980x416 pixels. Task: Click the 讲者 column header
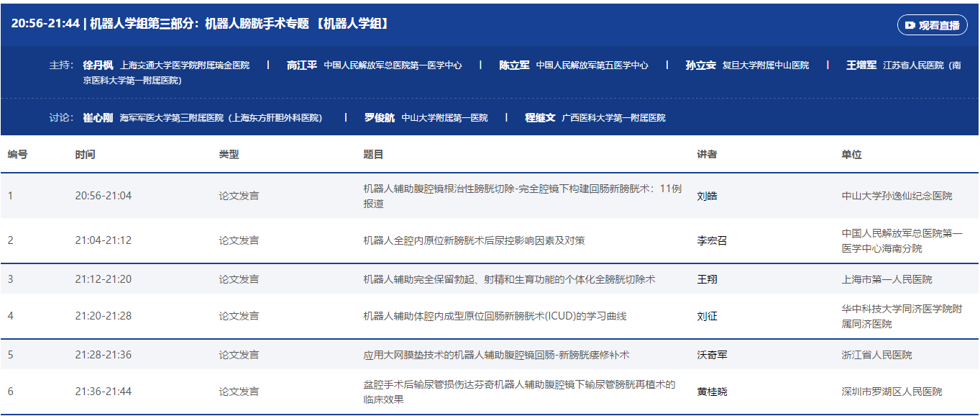coord(707,155)
